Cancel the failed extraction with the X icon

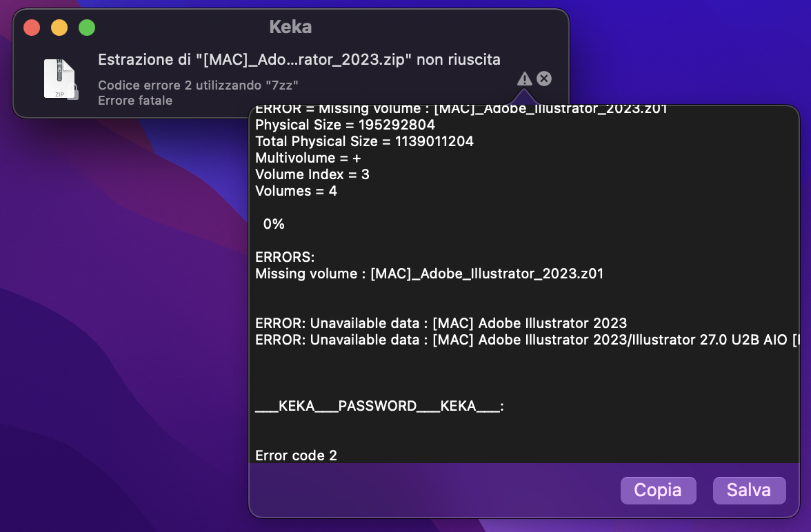click(544, 79)
